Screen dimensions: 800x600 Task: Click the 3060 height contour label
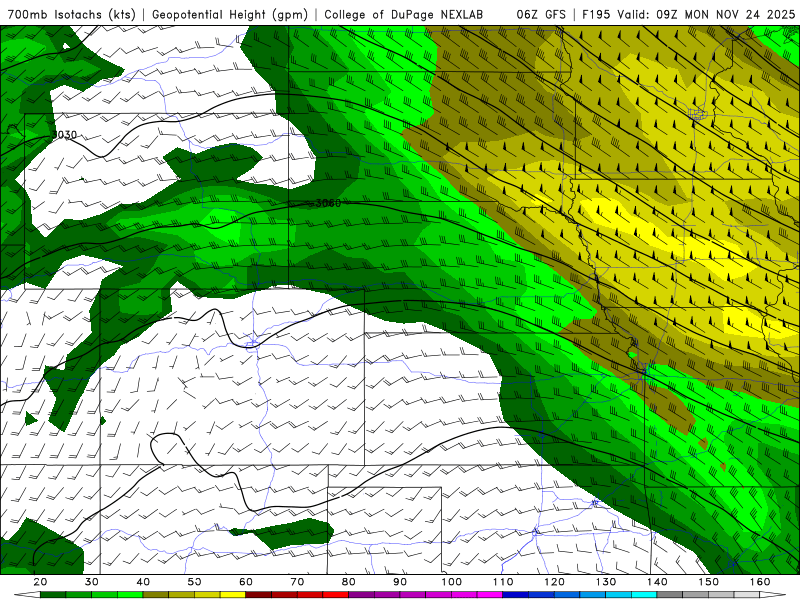coord(328,203)
